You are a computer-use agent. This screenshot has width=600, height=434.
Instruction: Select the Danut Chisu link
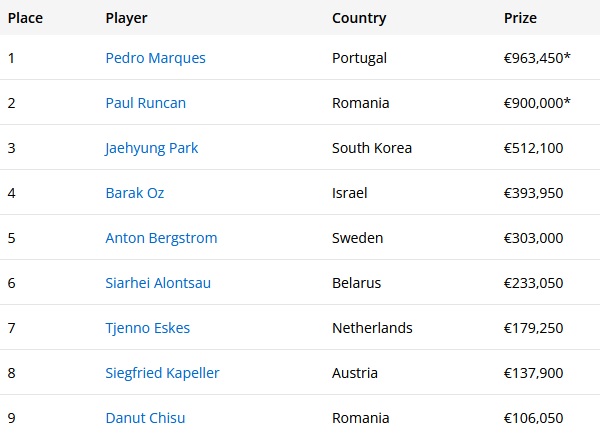(x=145, y=418)
